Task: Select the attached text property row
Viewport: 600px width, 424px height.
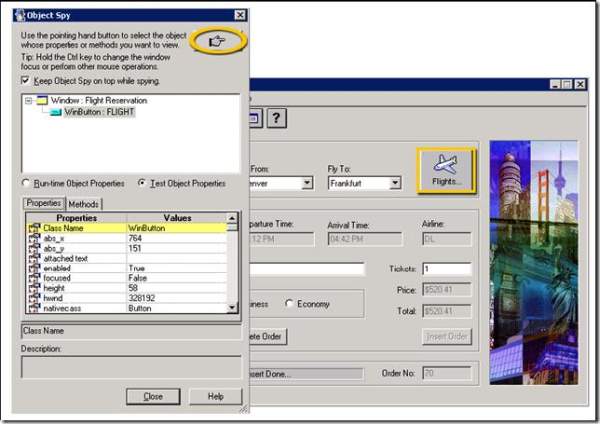Action: (127, 258)
